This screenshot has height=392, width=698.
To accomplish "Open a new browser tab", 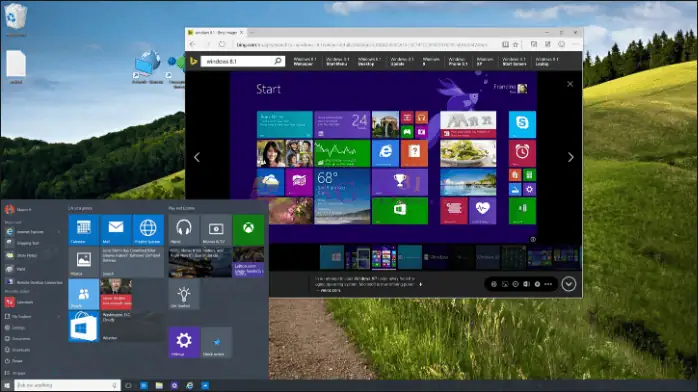I will pyautogui.click(x=252, y=32).
